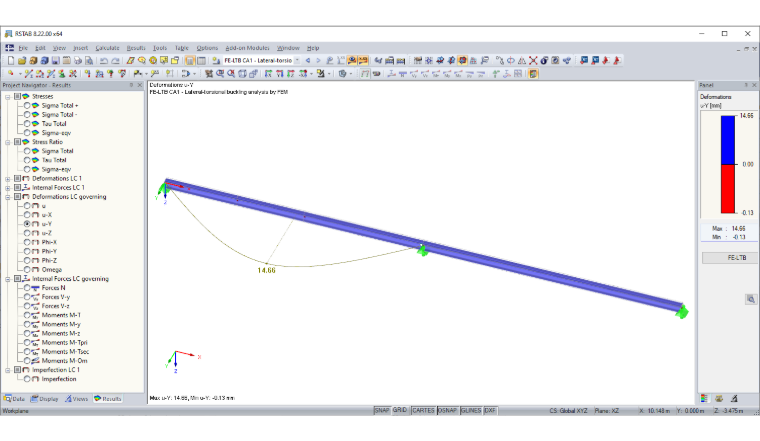Click the Open file folder icon
Image resolution: width=760 pixels, height=441 pixels.
(22, 61)
